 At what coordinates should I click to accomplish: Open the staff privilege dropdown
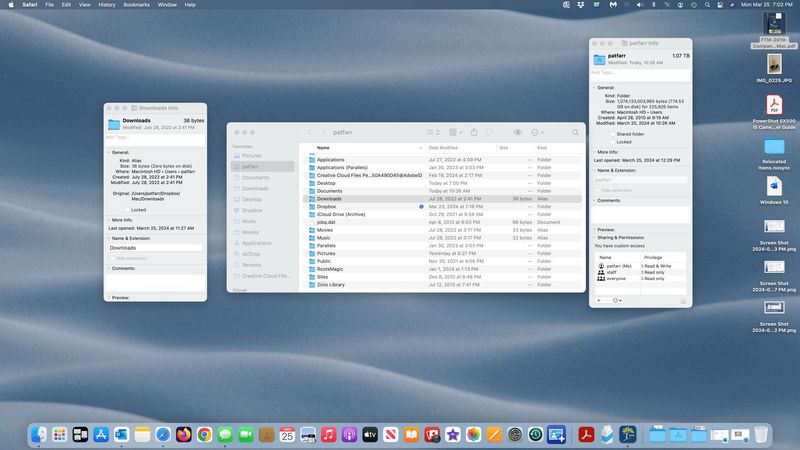[652, 272]
